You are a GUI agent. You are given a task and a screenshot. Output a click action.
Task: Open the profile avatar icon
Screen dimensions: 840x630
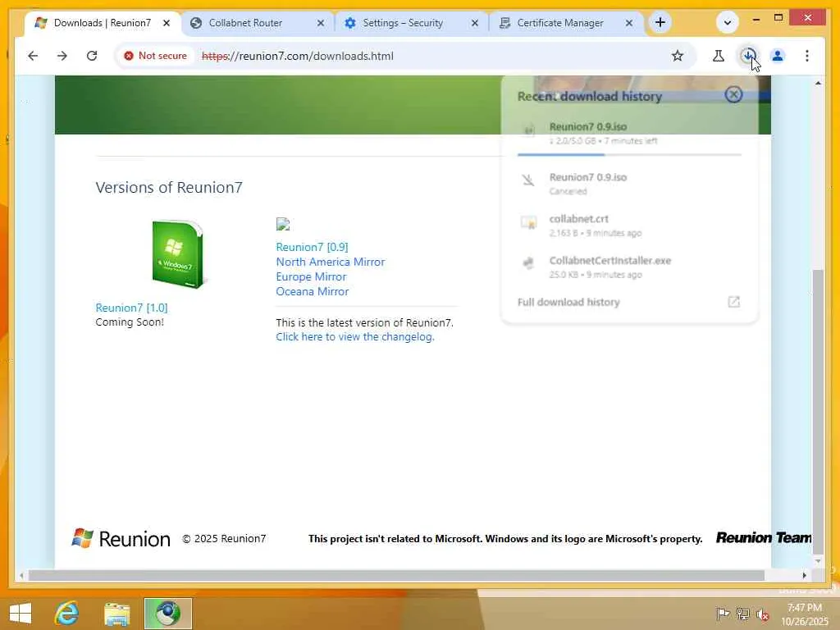pyautogui.click(x=778, y=56)
